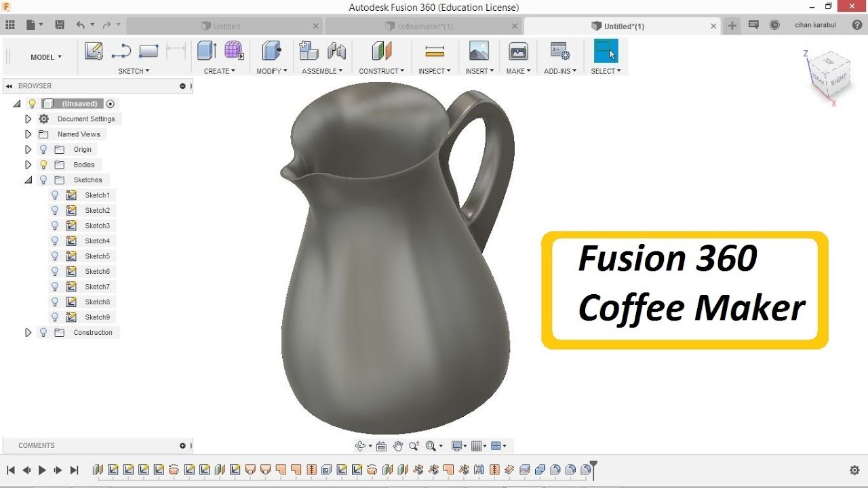This screenshot has width=868, height=488.
Task: Select the Orbit navigation tool
Action: pyautogui.click(x=360, y=446)
